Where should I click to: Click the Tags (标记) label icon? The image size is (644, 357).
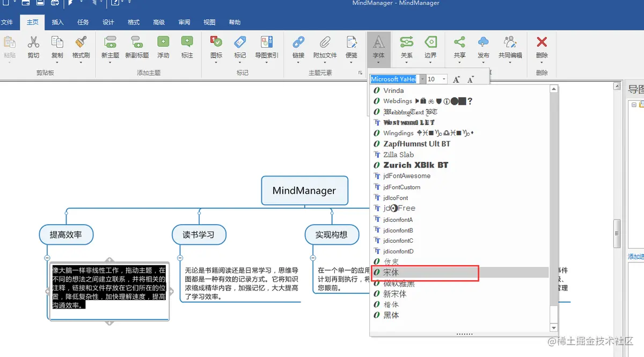point(240,42)
